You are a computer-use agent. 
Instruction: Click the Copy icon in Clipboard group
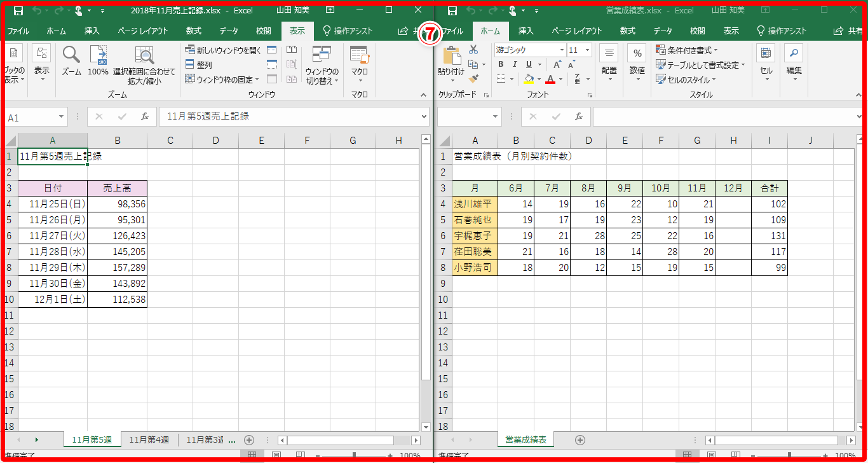[473, 64]
